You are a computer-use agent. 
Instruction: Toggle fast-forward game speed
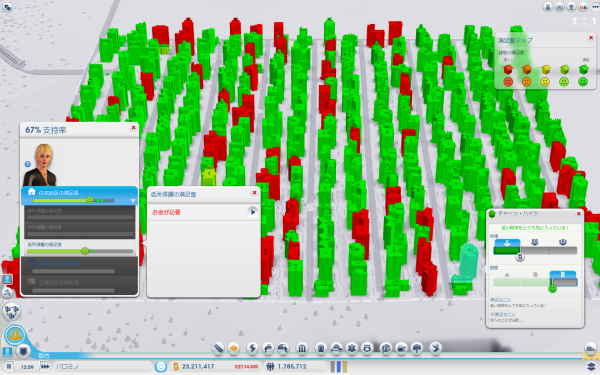tap(45, 367)
